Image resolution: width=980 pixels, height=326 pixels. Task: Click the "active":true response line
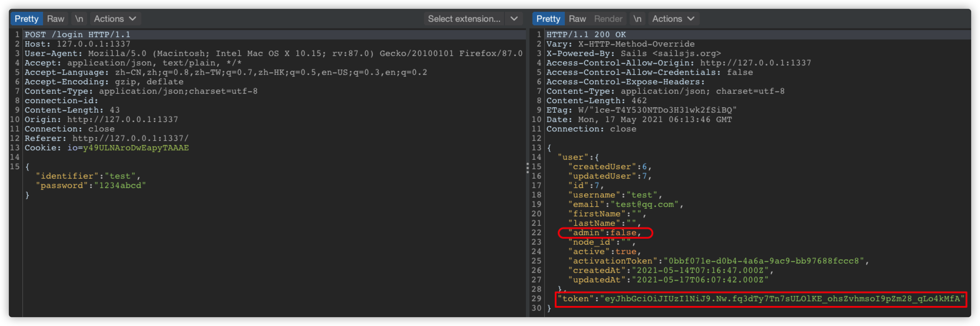click(x=605, y=251)
